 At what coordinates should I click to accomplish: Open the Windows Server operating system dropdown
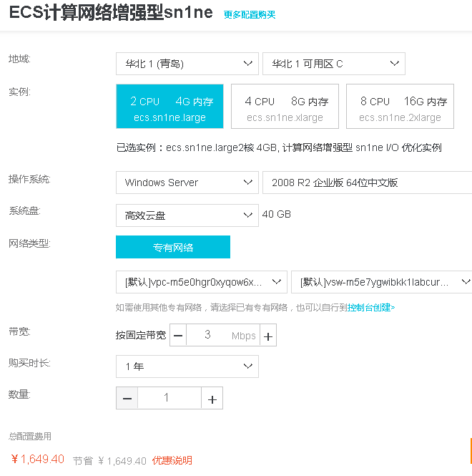(x=187, y=183)
